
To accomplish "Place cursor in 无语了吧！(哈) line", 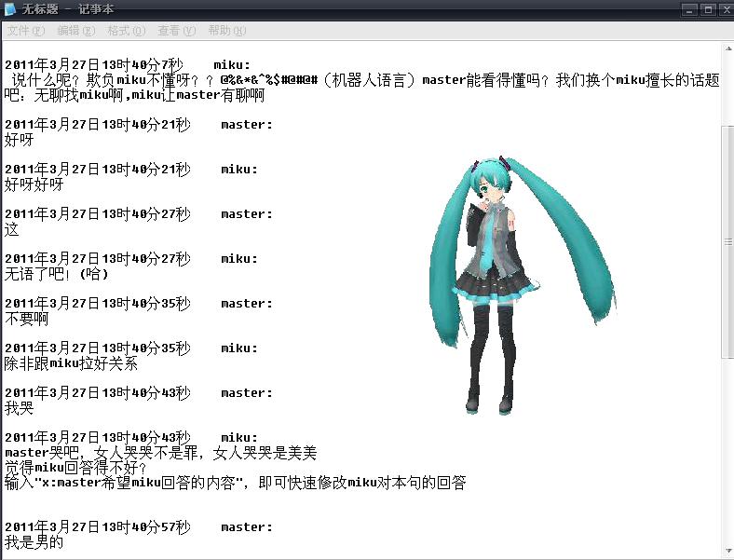I will (56, 274).
